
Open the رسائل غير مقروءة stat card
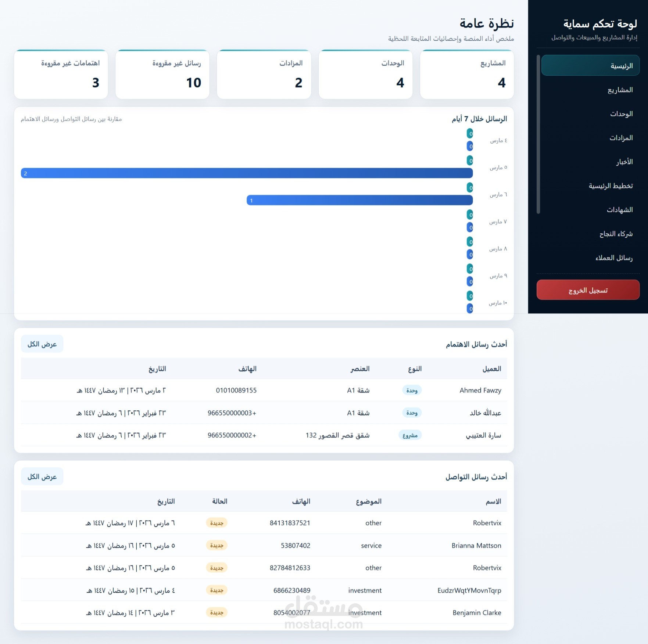pos(162,75)
